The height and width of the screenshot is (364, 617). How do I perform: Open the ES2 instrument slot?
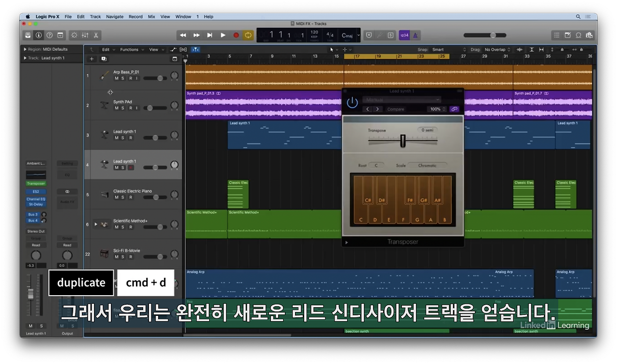(x=36, y=192)
